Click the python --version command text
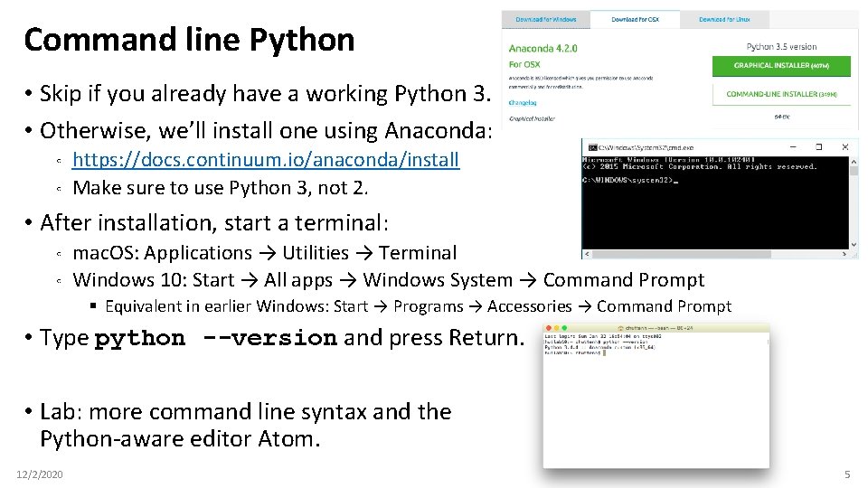The height and width of the screenshot is (488, 868). coord(215,337)
